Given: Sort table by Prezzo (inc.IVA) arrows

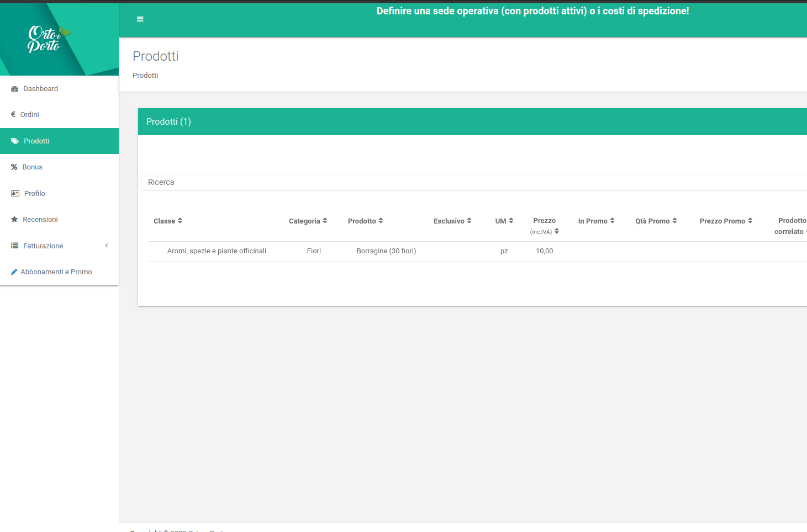Looking at the screenshot, I should [557, 231].
